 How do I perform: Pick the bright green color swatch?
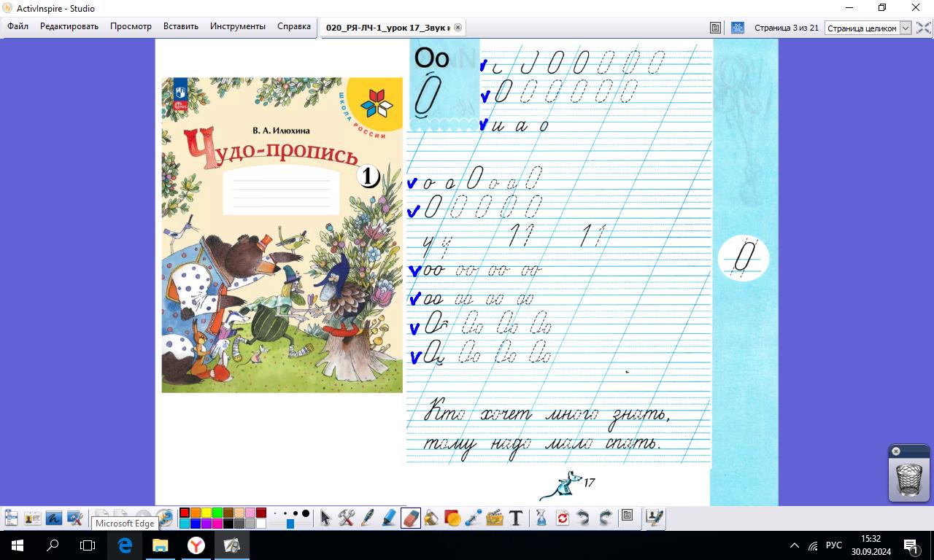coord(217,513)
